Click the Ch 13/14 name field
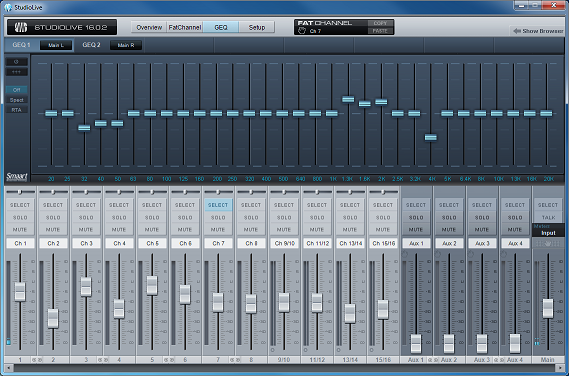 pos(350,243)
